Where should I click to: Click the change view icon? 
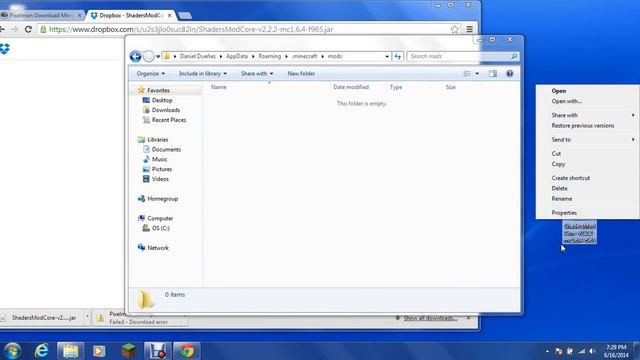point(467,73)
